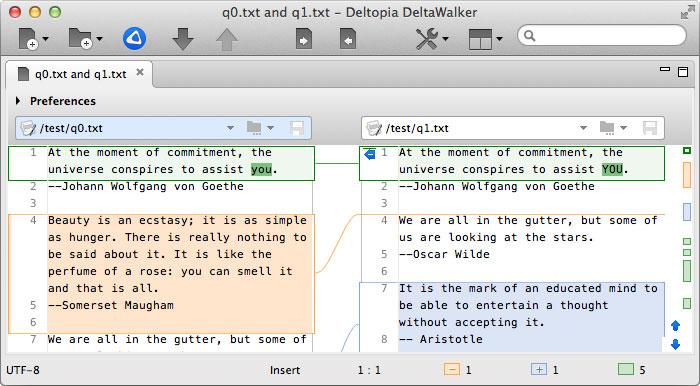Click the 1 : 1 cursor position indicator
The image size is (700, 386).
369,370
